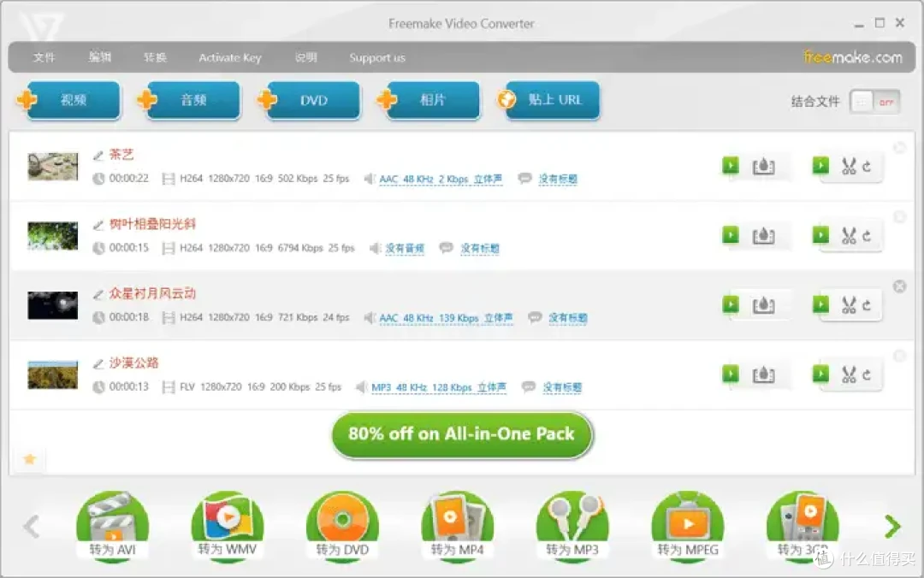This screenshot has height=578, width=924.
Task: Open scissors editor for 树叶相叠阳光斜
Action: tap(849, 236)
